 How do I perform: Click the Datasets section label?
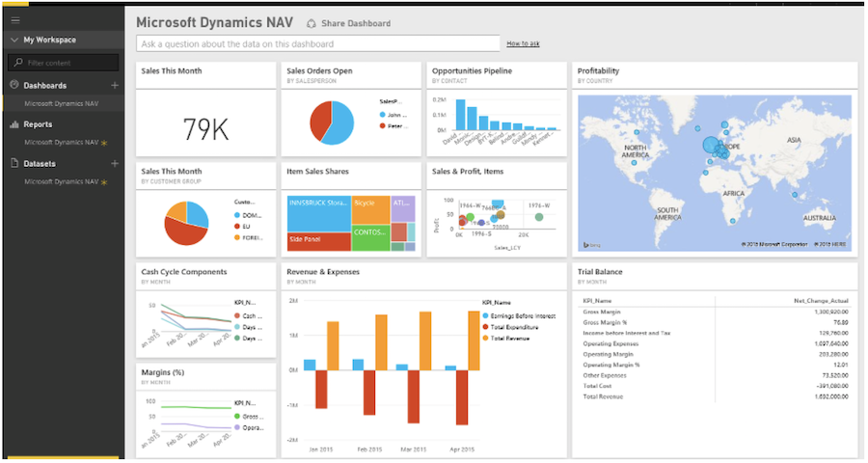[x=40, y=164]
